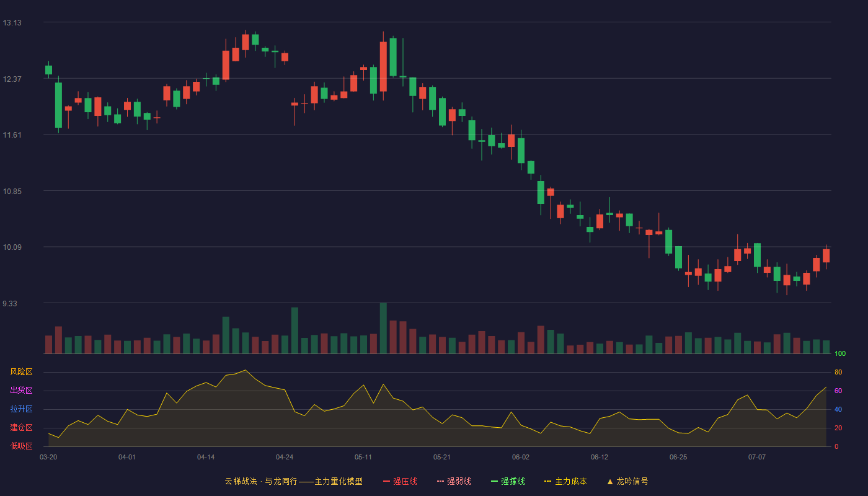Screen dimensions: 868x496
Task: Click the 11.61 price axis label
Action: click(x=12, y=135)
